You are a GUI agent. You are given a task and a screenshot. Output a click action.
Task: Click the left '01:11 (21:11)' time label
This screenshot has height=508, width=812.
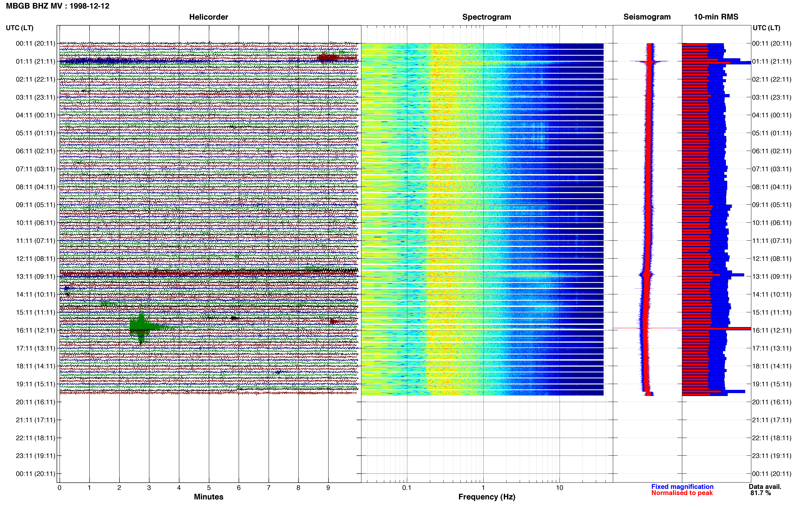[x=36, y=61]
